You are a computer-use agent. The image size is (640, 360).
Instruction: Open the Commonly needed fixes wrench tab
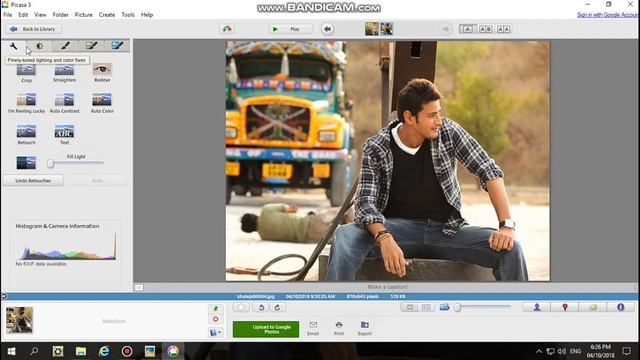point(13,46)
